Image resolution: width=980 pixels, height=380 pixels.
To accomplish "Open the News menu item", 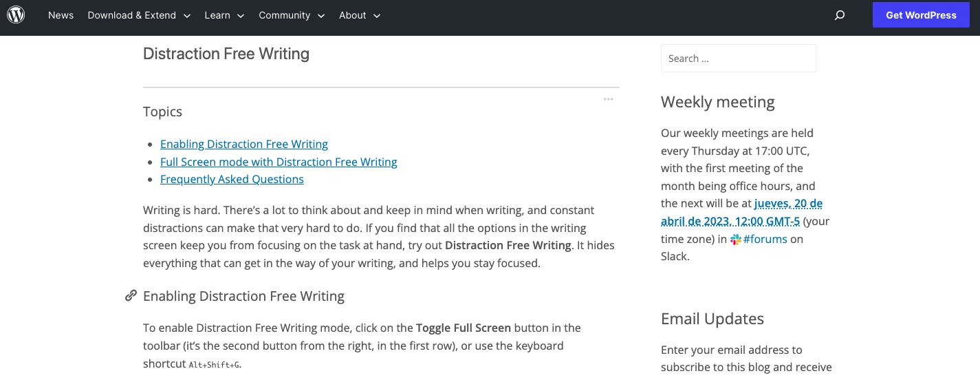I will 61,15.
